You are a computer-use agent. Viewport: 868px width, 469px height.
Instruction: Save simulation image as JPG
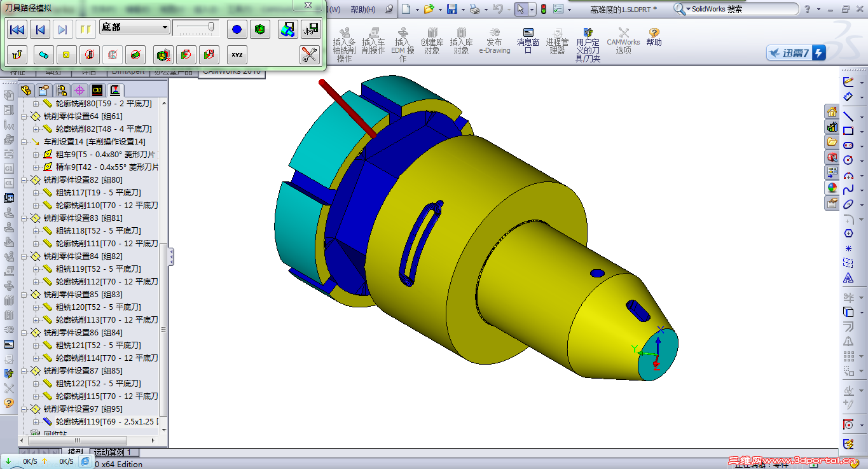point(310,29)
